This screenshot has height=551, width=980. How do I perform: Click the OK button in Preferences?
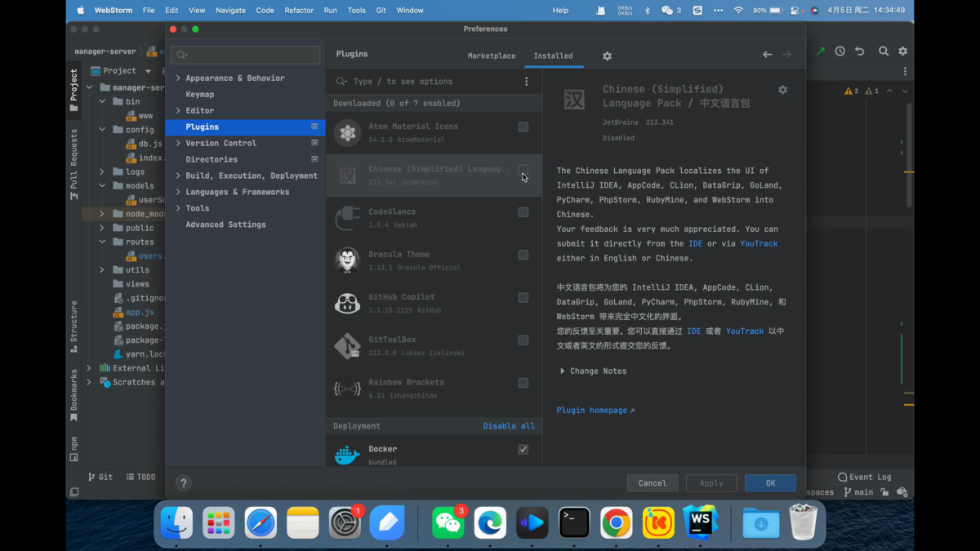pos(770,483)
